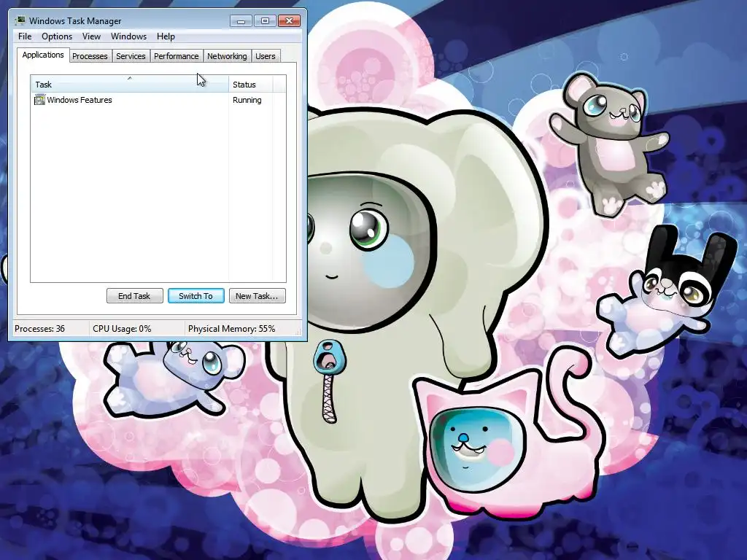Maximize the Task Manager window
The image size is (747, 560).
point(265,20)
